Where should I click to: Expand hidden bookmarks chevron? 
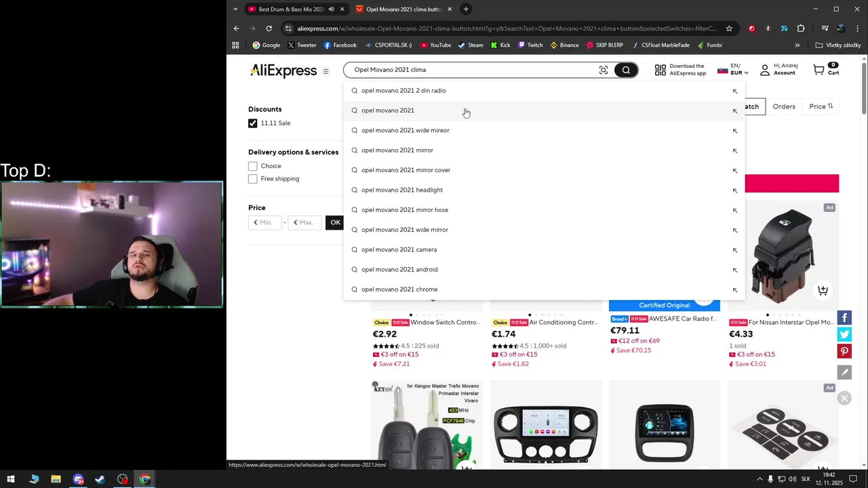tap(797, 45)
